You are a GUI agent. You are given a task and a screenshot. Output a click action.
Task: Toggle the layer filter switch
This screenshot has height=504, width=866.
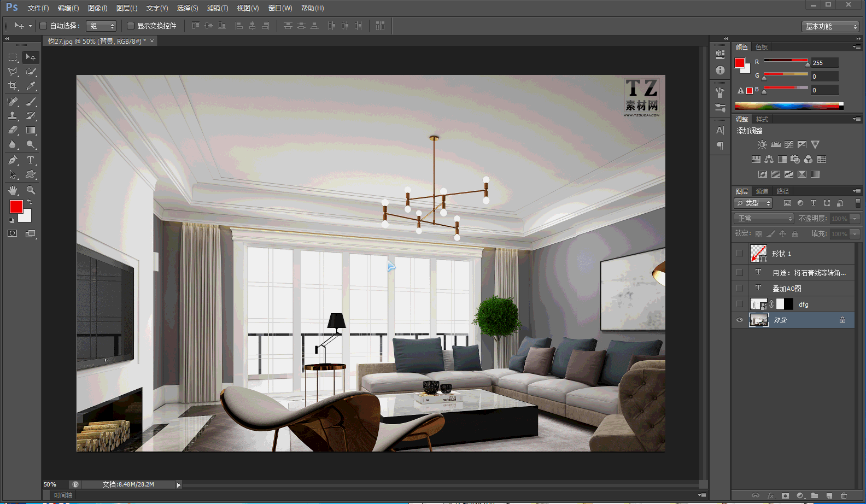point(858,203)
